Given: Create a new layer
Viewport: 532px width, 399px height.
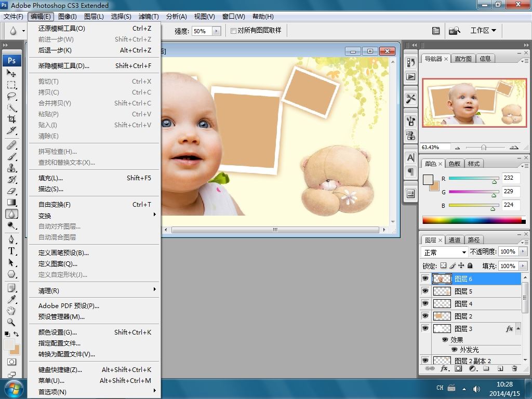Looking at the screenshot, I should [x=500, y=368].
